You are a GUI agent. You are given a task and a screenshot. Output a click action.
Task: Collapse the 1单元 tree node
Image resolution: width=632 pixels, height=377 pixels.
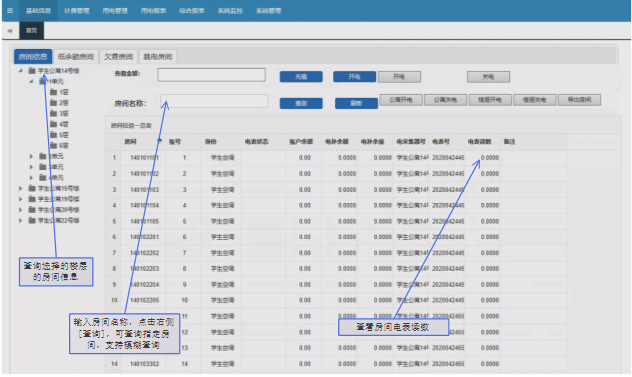pyautogui.click(x=31, y=81)
